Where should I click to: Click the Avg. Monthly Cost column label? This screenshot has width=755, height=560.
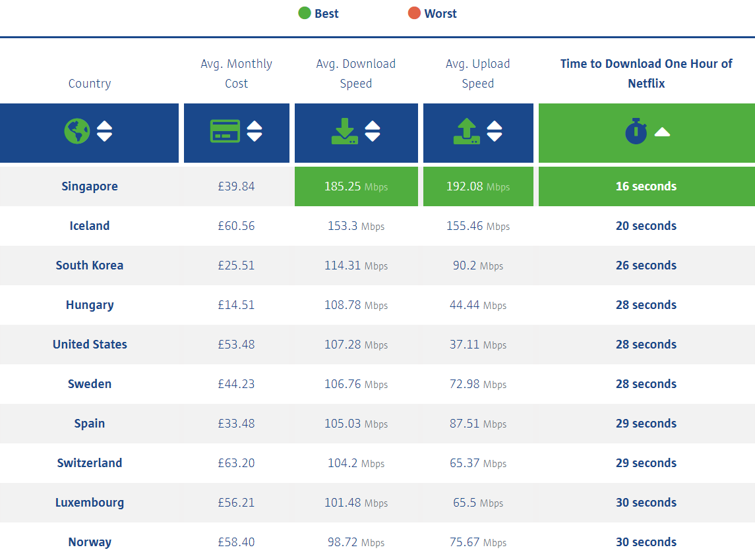coord(236,74)
